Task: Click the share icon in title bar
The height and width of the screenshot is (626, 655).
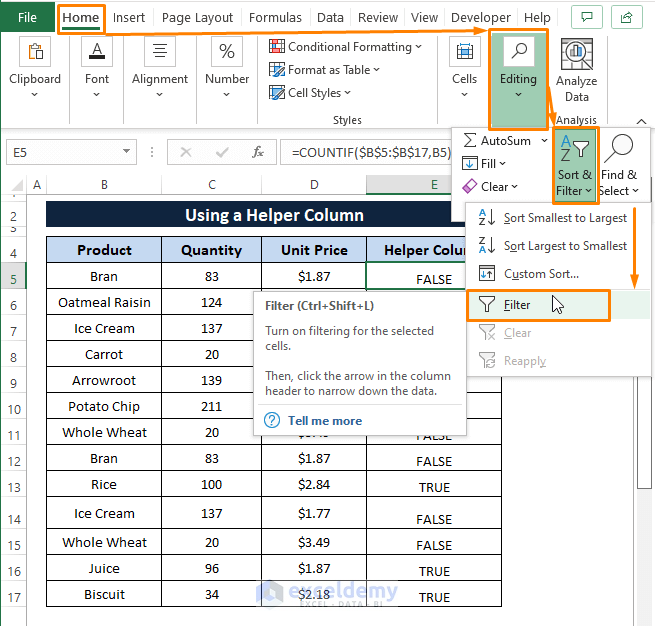Action: (626, 17)
